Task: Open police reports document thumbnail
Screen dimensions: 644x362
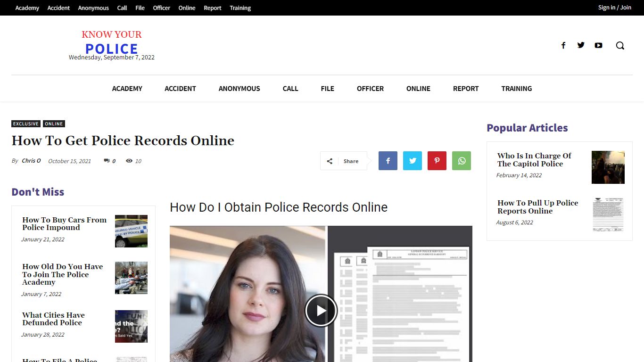Action: (608, 214)
